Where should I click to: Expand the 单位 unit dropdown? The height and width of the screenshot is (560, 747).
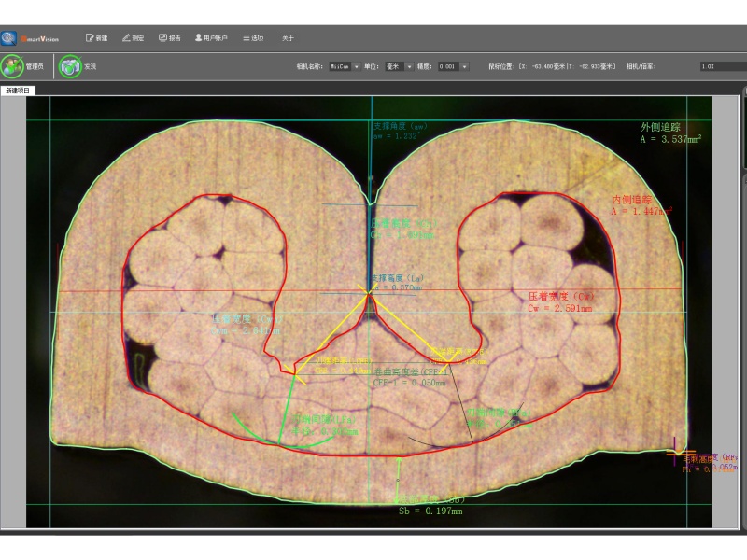[410, 67]
